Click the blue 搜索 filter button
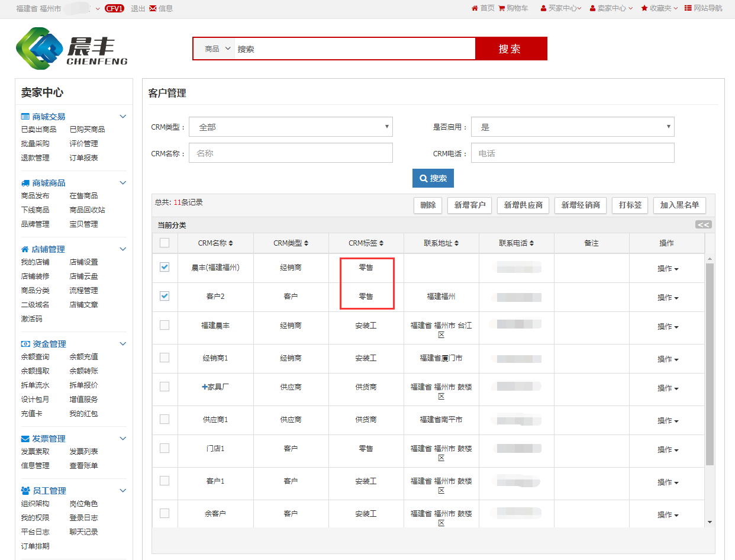 coord(433,178)
